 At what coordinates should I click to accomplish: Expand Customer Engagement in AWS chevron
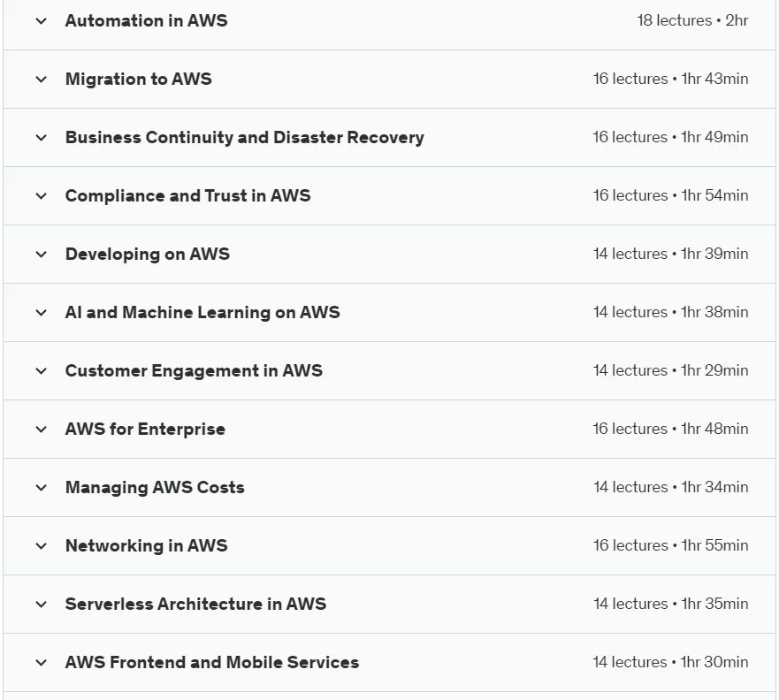pyautogui.click(x=42, y=371)
